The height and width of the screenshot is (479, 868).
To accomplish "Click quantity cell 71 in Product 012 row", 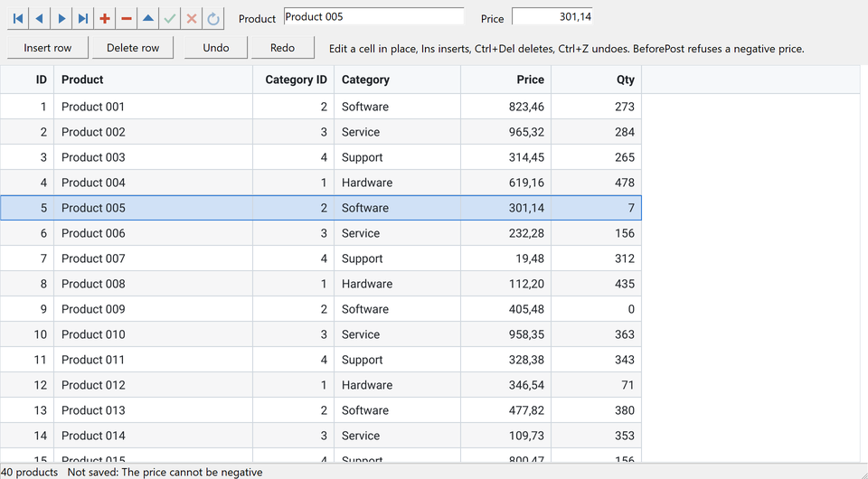I will click(x=596, y=385).
